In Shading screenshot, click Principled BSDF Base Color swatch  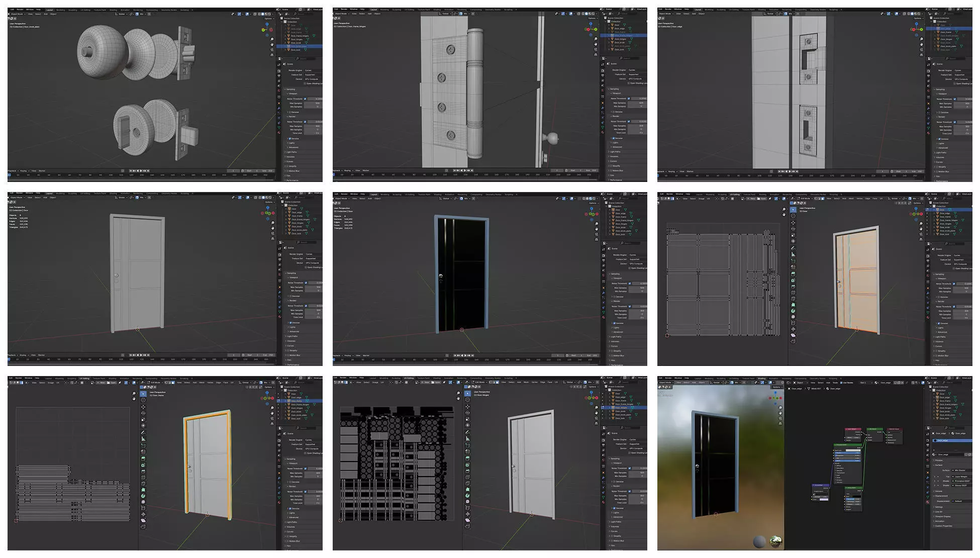coord(853,450)
